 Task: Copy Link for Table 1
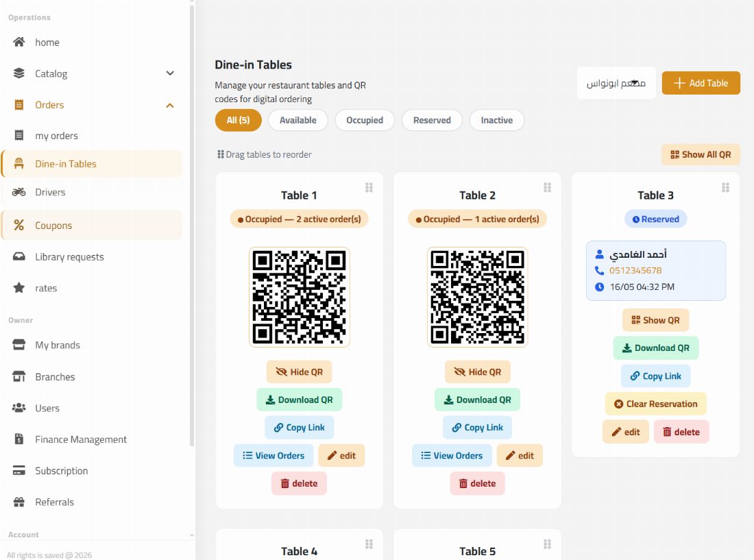pos(299,427)
